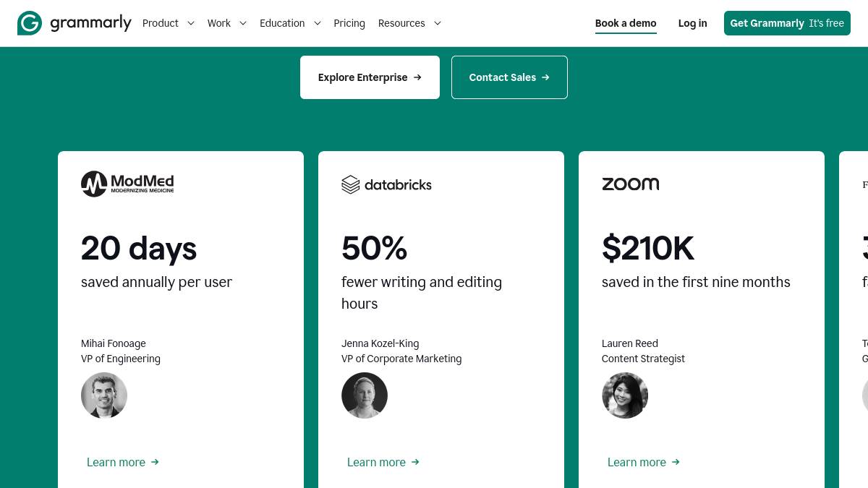Click the Grammarly G logo icon

(x=30, y=23)
